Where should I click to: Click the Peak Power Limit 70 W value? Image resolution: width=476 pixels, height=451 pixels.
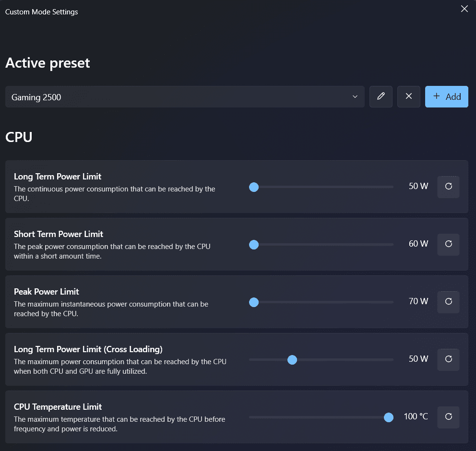(x=418, y=302)
